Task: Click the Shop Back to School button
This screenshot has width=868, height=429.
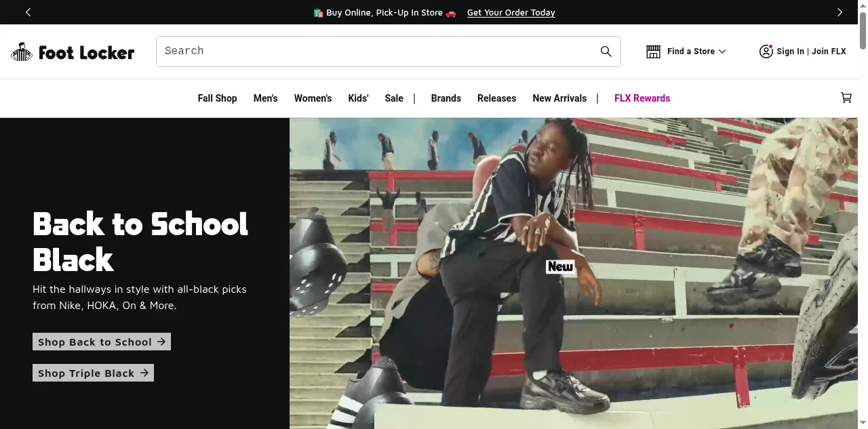Action: [102, 342]
